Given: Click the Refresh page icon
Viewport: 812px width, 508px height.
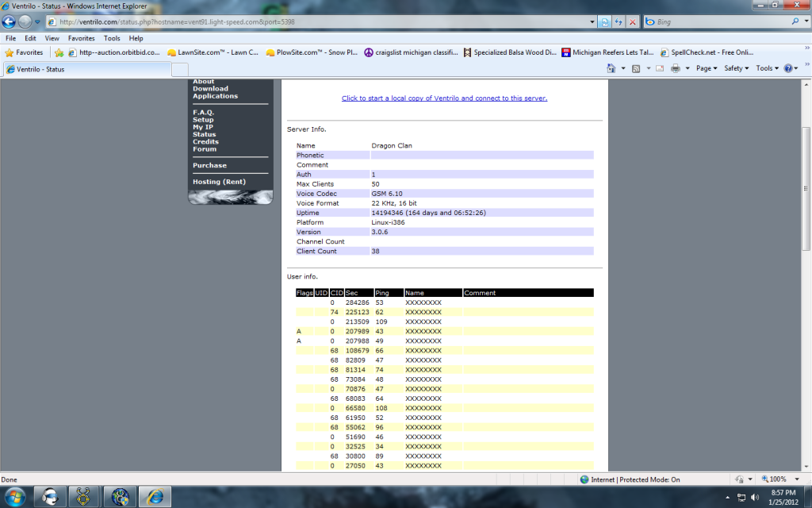Looking at the screenshot, I should pos(619,21).
